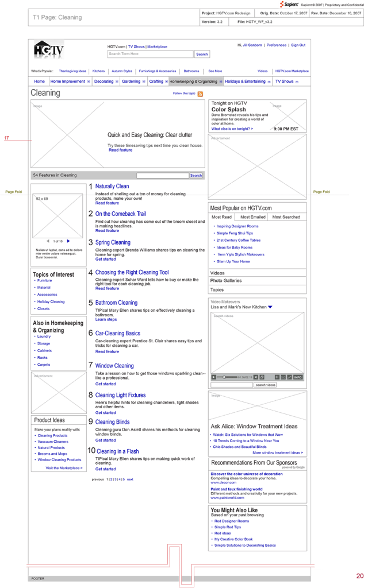Expand the Videos section
Screen dimensions: 368x588
point(257,273)
